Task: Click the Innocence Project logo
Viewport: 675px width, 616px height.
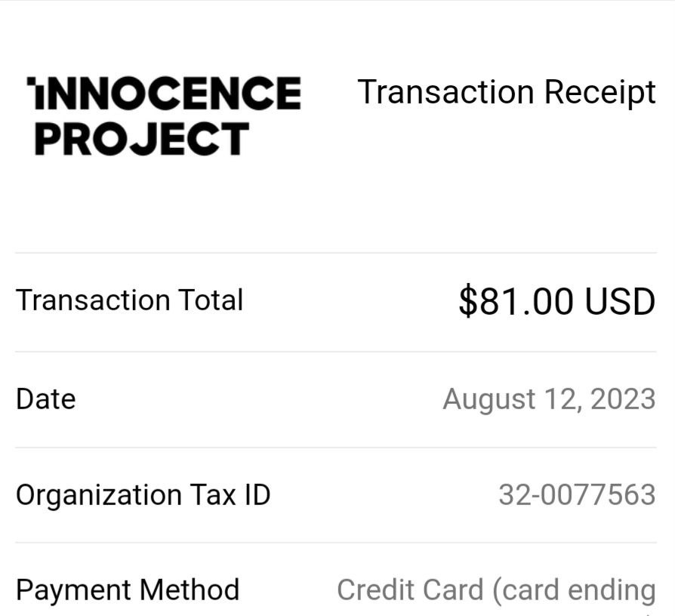Action: 164,115
